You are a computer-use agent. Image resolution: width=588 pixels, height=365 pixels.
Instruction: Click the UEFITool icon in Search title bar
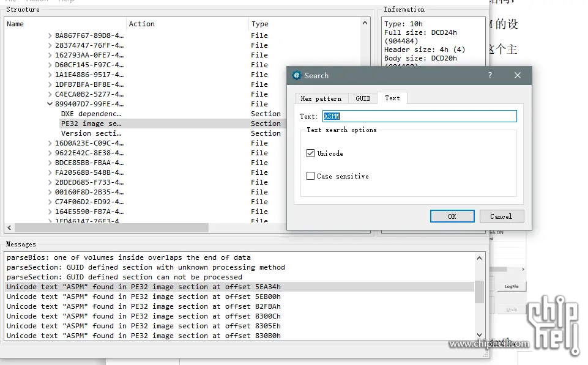(297, 75)
